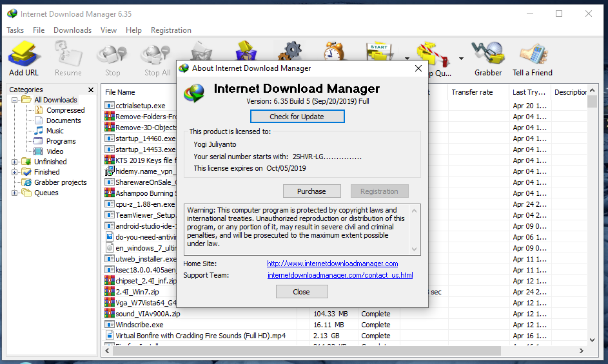Image resolution: width=608 pixels, height=364 pixels.
Task: Select cpu-z_1.88-en.exe download row
Action: point(145,204)
